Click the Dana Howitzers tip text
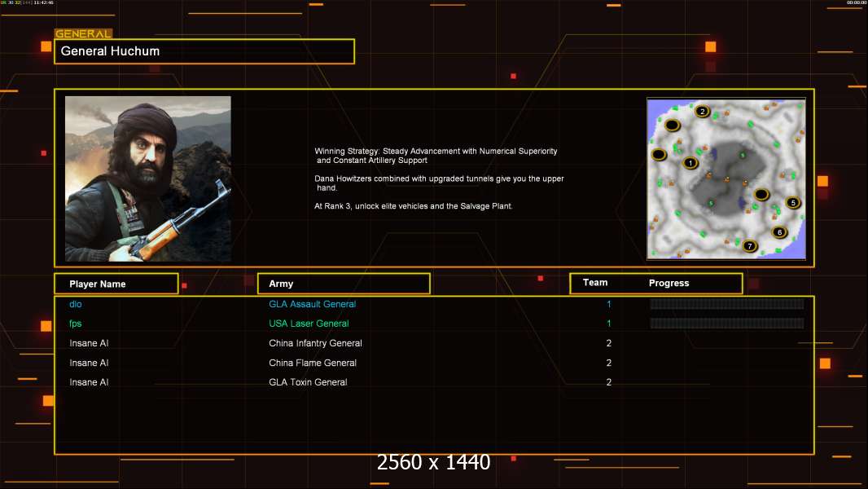Screen dimensions: 868x489 tap(439, 183)
